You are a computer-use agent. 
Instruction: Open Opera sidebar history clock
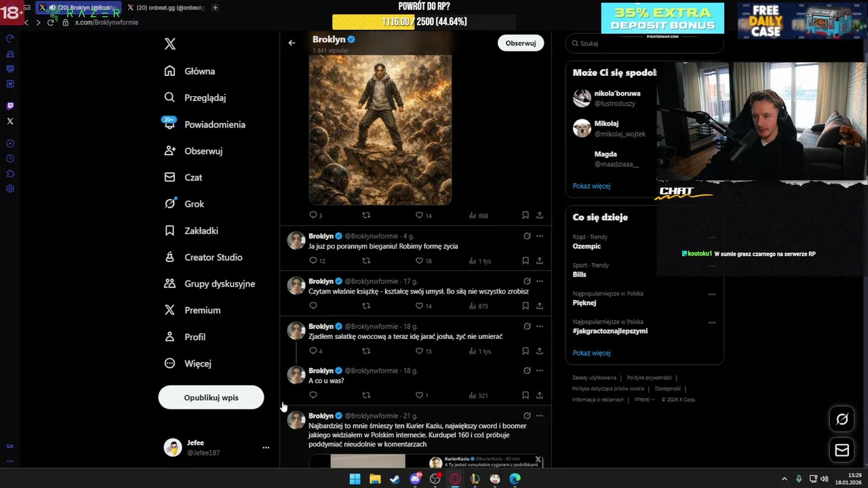10,159
